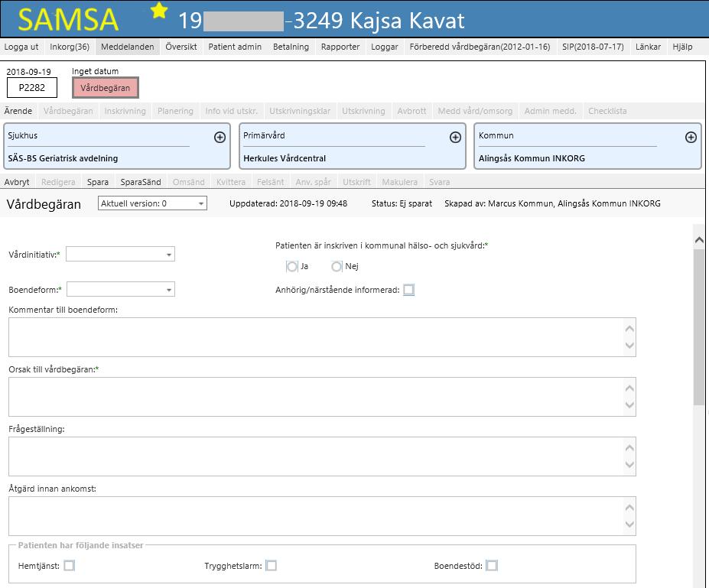Click Uppdaterad: 2018-09-19 09:48 text
The image size is (709, 588).
point(288,203)
